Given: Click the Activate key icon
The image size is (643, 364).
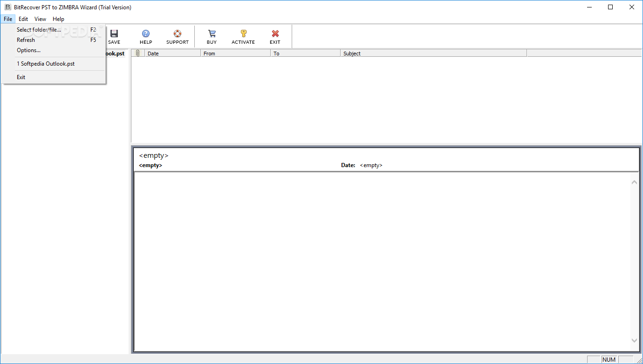Looking at the screenshot, I should (x=243, y=34).
